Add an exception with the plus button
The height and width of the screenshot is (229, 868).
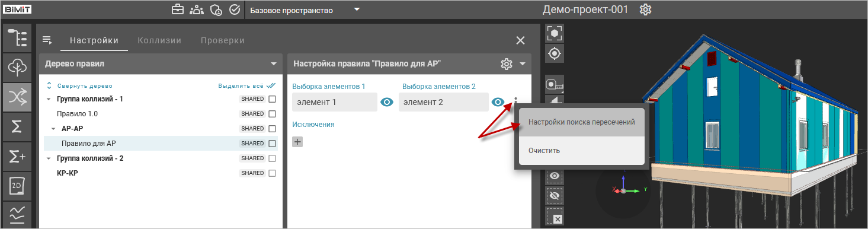pos(297,142)
